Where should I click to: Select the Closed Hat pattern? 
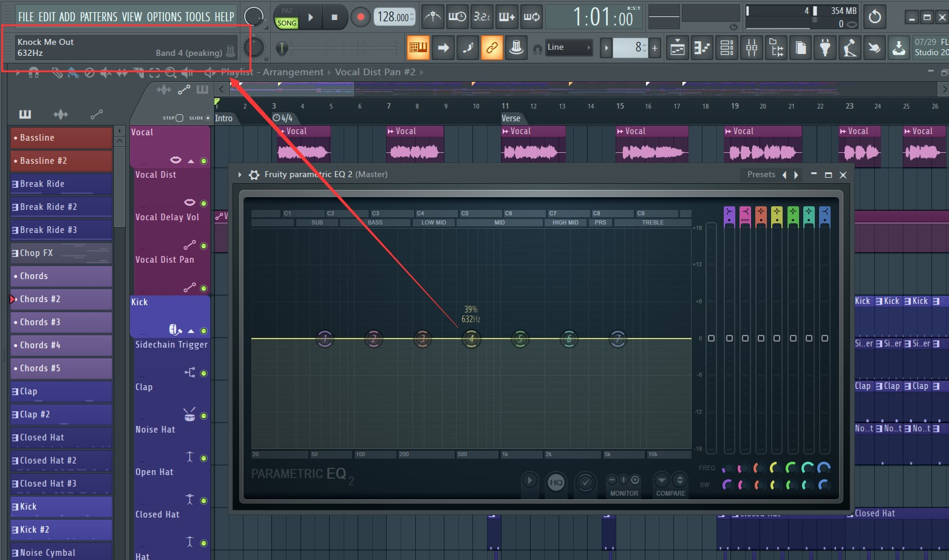[61, 437]
